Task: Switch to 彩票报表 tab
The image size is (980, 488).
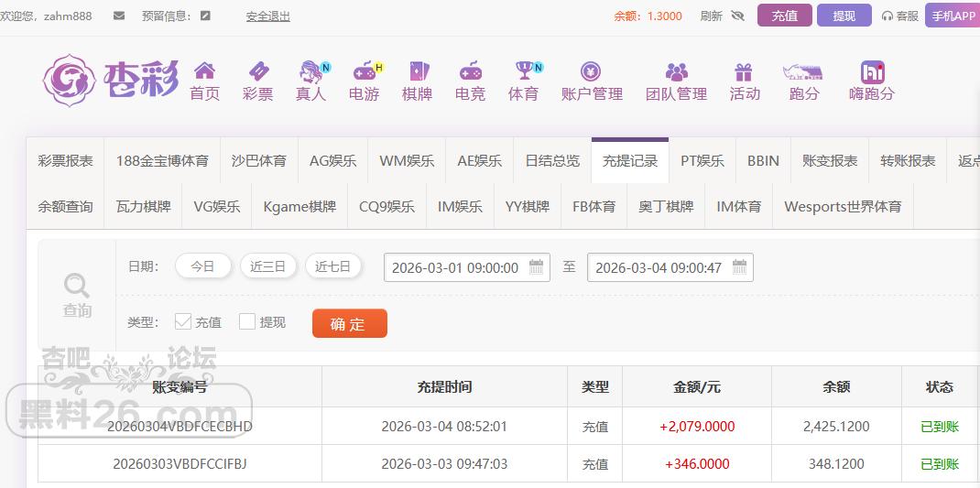Action: tap(65, 160)
